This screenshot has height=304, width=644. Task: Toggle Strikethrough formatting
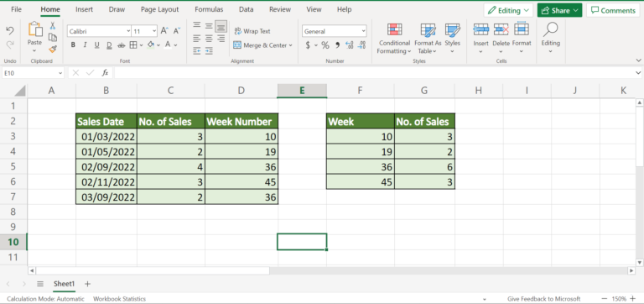[x=121, y=45]
